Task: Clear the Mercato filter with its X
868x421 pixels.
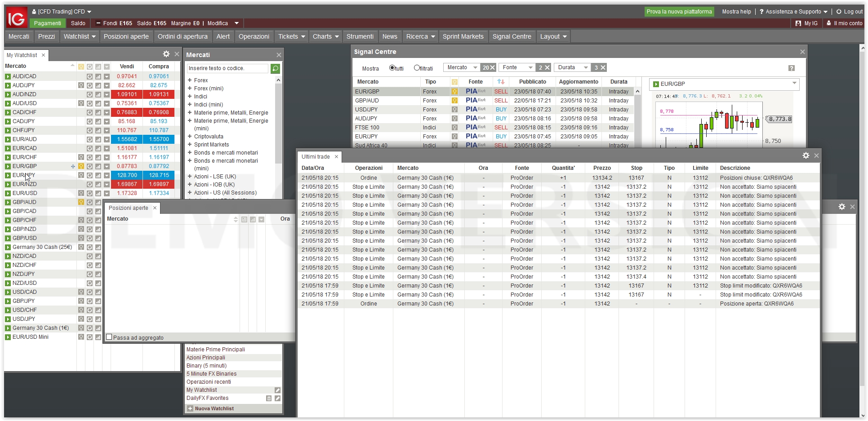Action: [x=492, y=67]
